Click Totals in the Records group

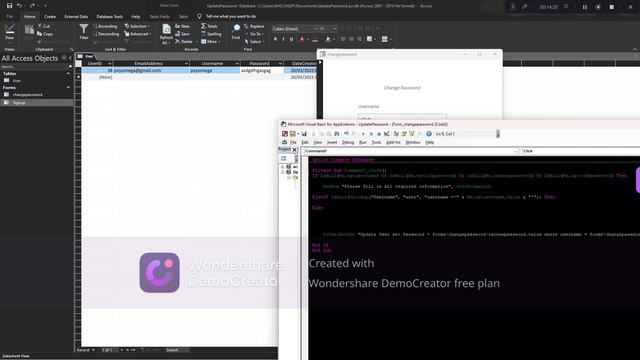point(209,26)
